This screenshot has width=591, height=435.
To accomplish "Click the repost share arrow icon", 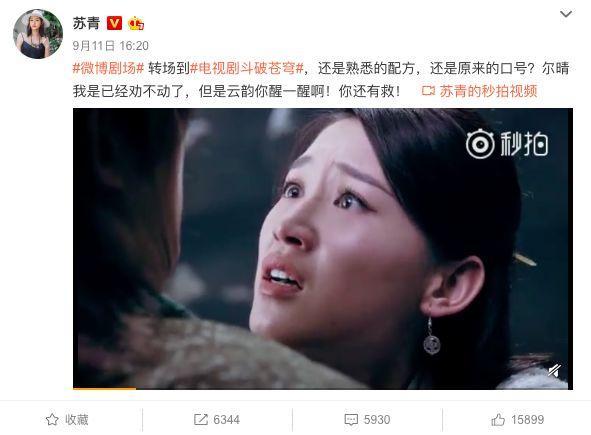I will (x=201, y=420).
